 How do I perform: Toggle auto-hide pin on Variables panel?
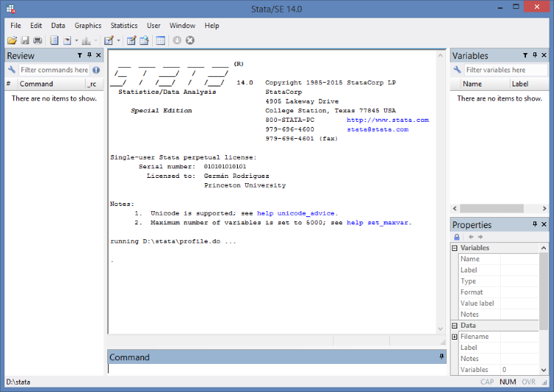tap(535, 55)
